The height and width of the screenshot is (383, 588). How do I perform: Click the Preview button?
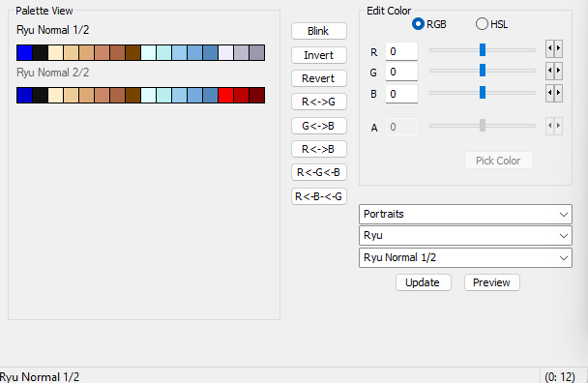491,282
